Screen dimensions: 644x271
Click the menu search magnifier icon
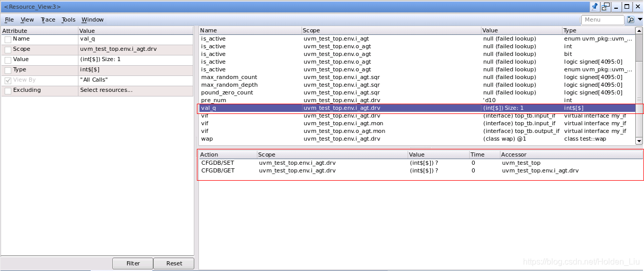pos(631,20)
